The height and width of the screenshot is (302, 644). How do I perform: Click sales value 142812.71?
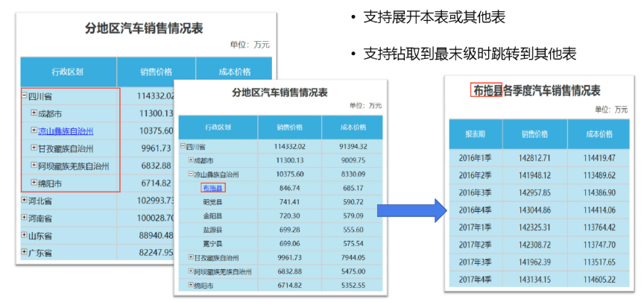click(533, 158)
